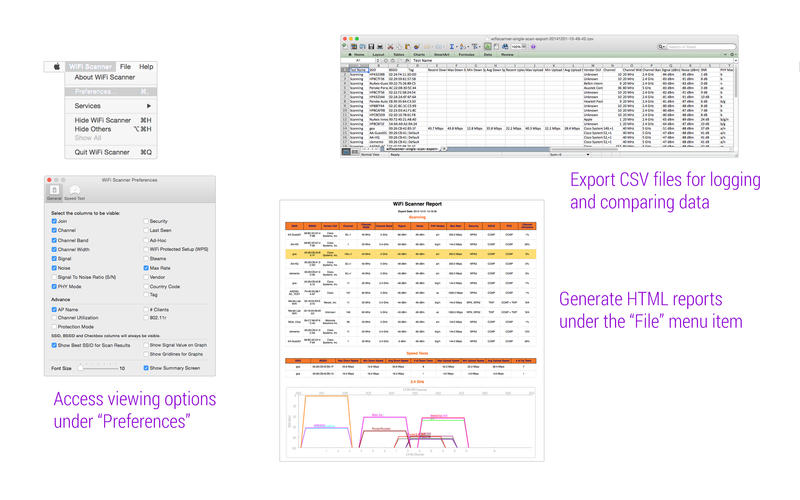Click the Sort A-Z icon in Excel toolbar
Viewport: 800px width, 500px height.
click(462, 46)
